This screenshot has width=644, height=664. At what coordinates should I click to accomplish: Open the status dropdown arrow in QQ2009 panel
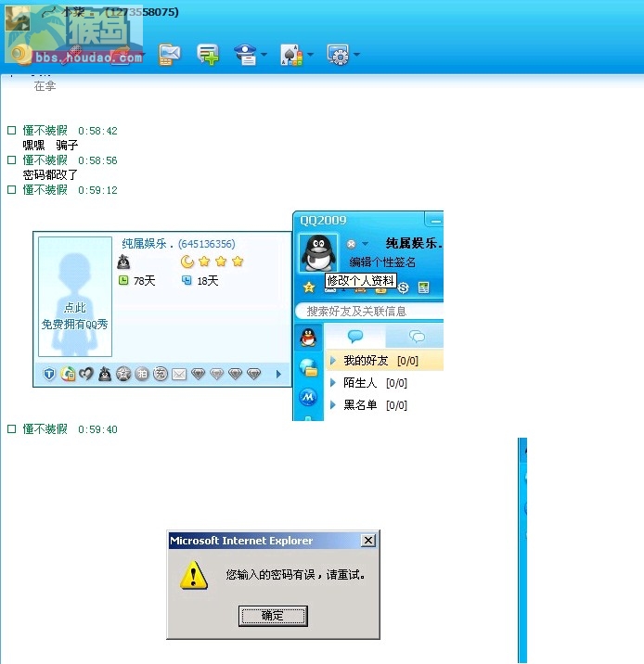click(x=365, y=244)
